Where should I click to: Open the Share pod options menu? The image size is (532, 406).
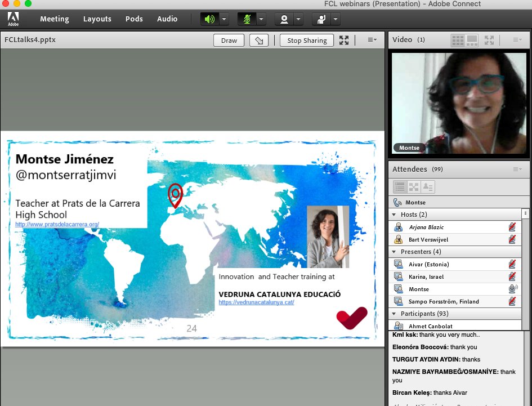[x=372, y=40]
